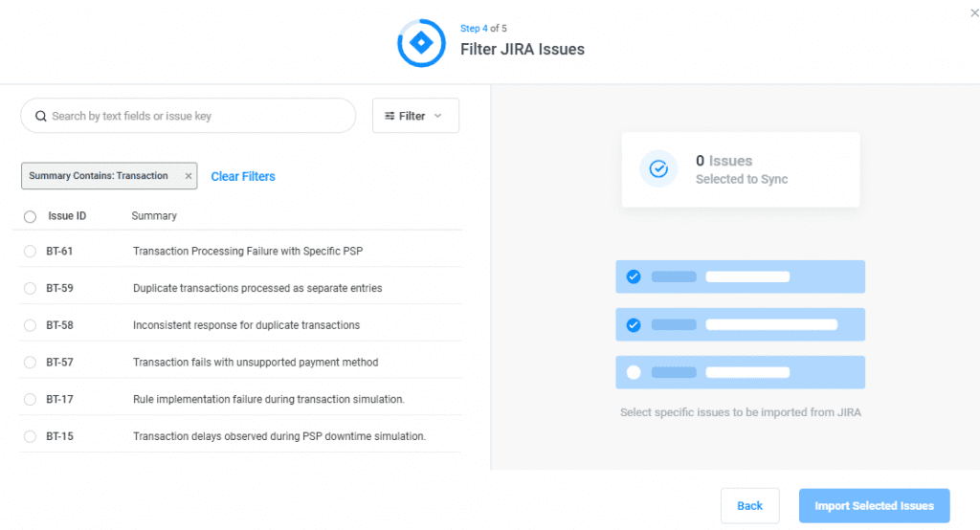Viewport: 980px width, 530px height.
Task: Select issue BT-15 checkbox
Action: 30,436
